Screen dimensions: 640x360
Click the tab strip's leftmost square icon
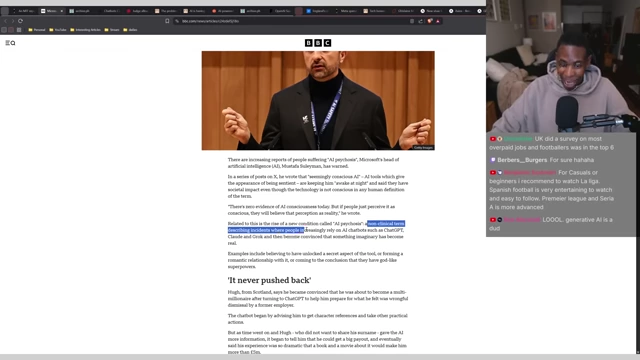click(x=5, y=11)
